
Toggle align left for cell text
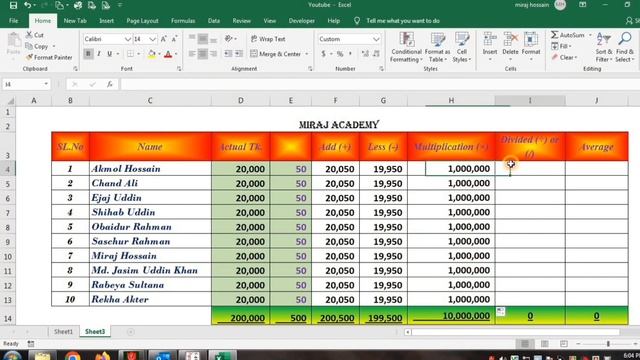(192, 54)
